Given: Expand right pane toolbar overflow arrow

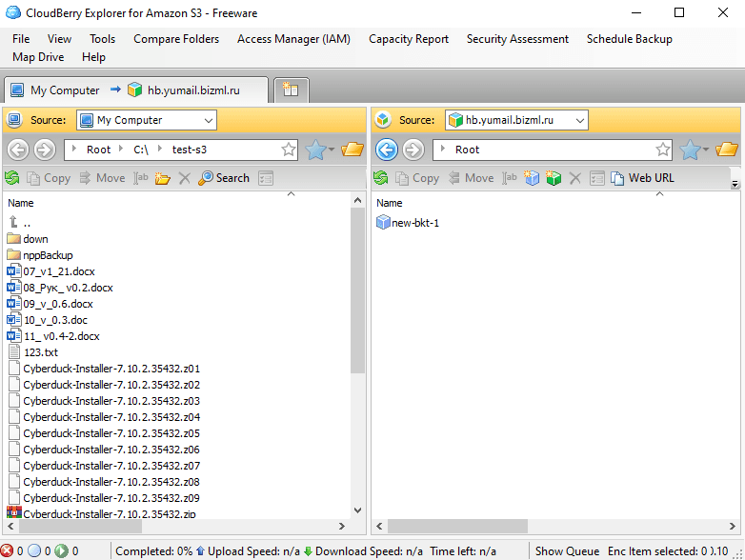Looking at the screenshot, I should [735, 184].
